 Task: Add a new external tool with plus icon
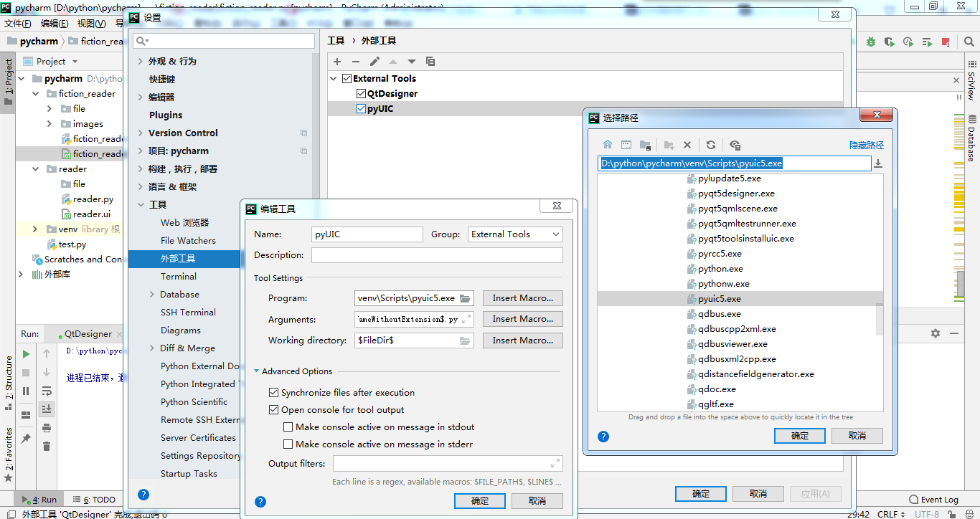click(x=337, y=62)
